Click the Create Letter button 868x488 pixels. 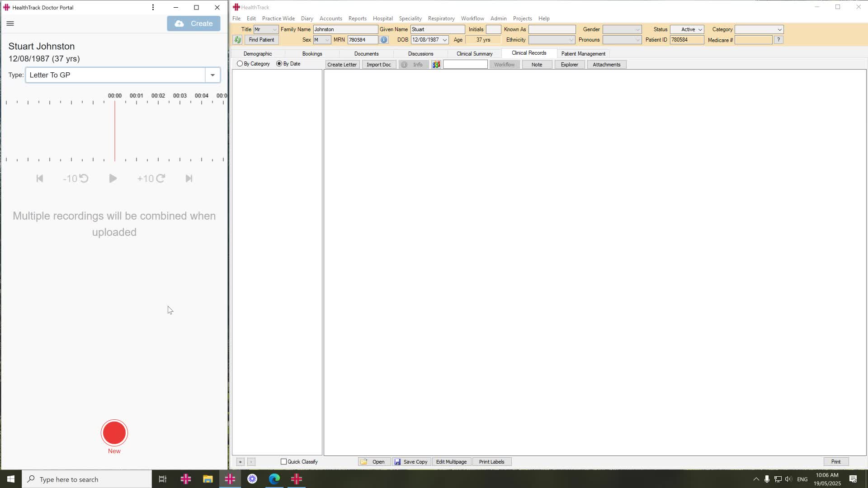pos(342,65)
